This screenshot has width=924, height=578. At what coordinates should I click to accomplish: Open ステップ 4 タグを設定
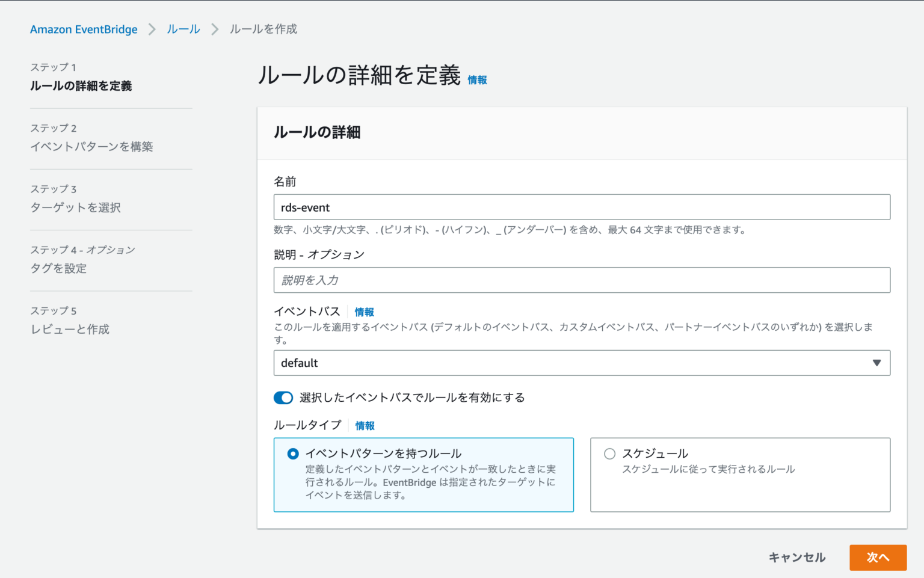pyautogui.click(x=57, y=268)
